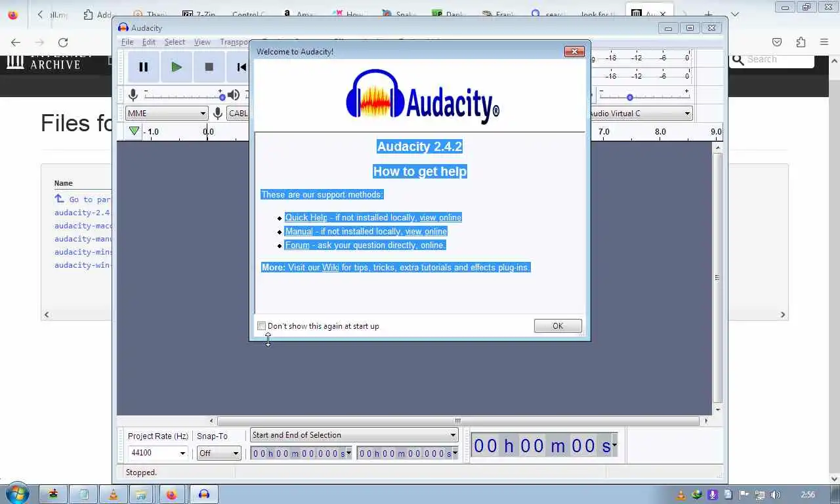Click the recording device microphone icon
The width and height of the screenshot is (840, 504).
pyautogui.click(x=218, y=114)
